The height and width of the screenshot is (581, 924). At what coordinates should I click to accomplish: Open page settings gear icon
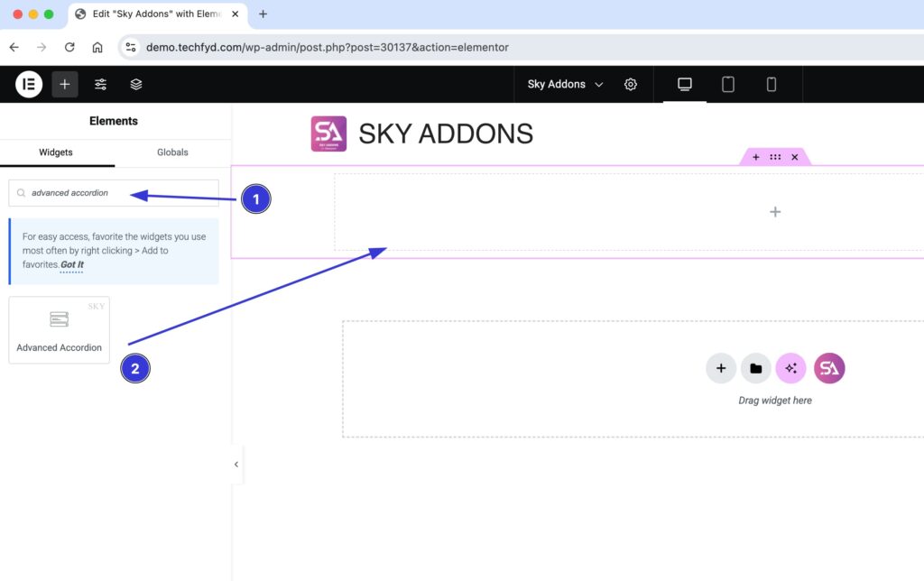point(631,84)
